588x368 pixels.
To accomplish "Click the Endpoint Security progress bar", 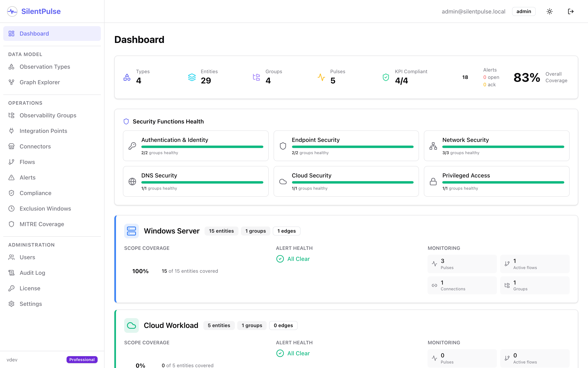I will pyautogui.click(x=353, y=147).
